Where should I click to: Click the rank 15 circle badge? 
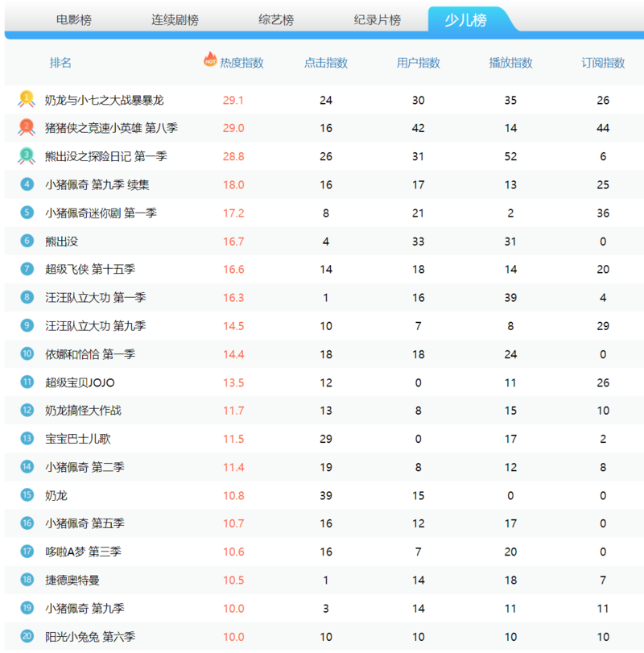(27, 494)
